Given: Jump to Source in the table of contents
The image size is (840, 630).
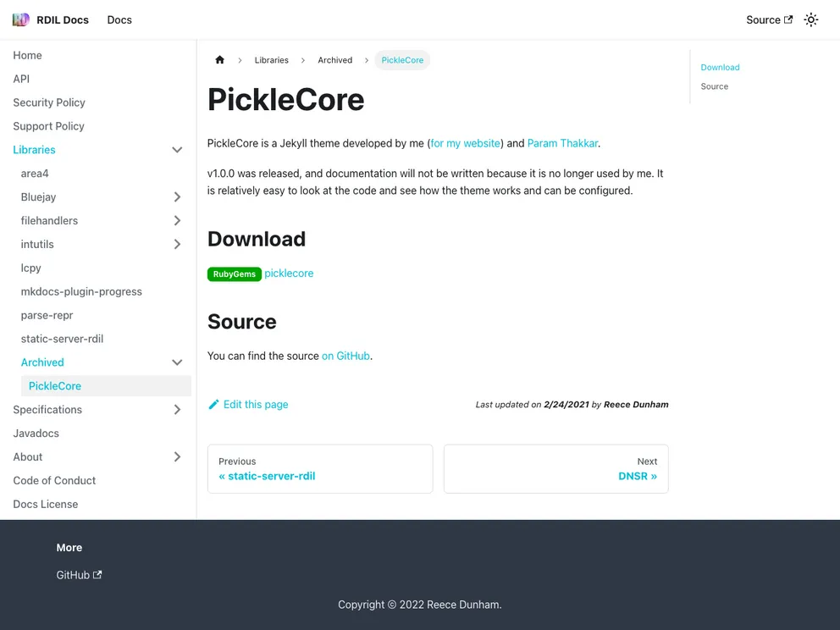Looking at the screenshot, I should click(x=715, y=86).
